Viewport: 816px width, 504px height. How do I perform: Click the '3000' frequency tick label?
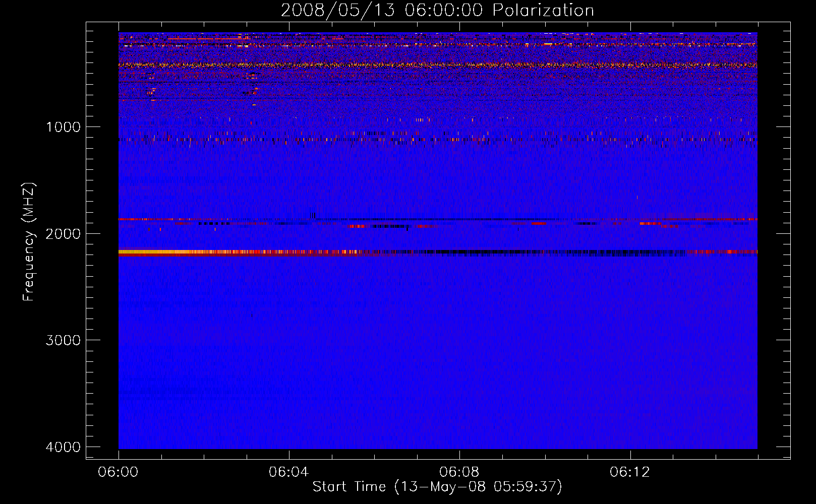[63, 340]
